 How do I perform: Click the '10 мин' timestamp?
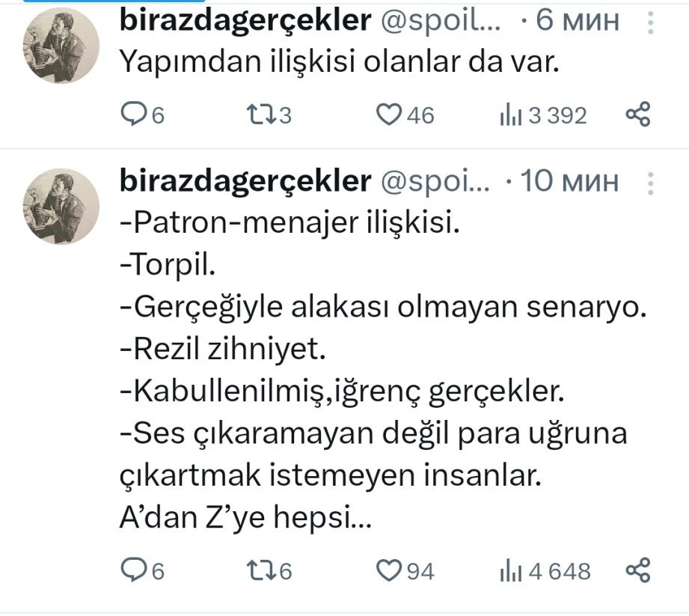(570, 181)
